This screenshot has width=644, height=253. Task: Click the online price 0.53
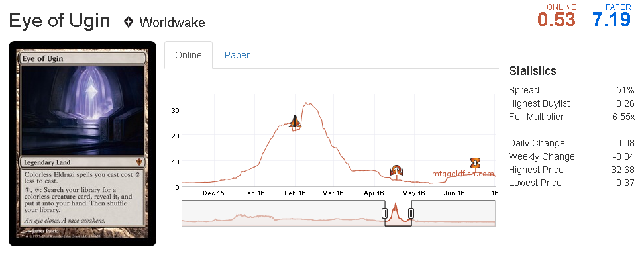pyautogui.click(x=557, y=19)
